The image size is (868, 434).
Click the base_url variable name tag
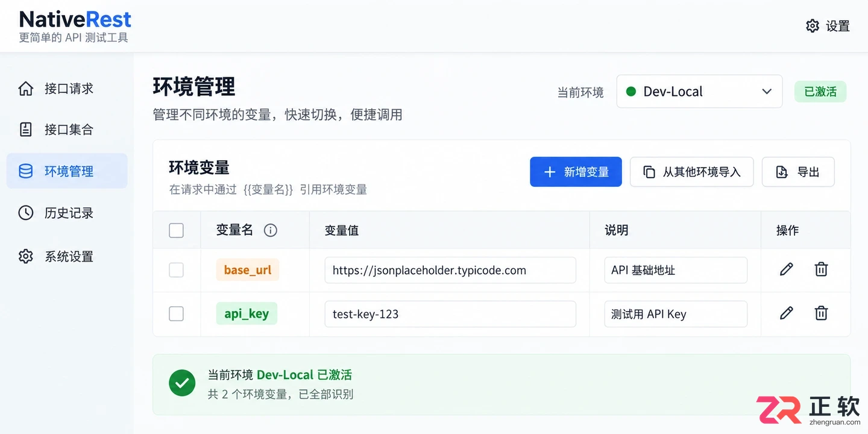tap(248, 270)
